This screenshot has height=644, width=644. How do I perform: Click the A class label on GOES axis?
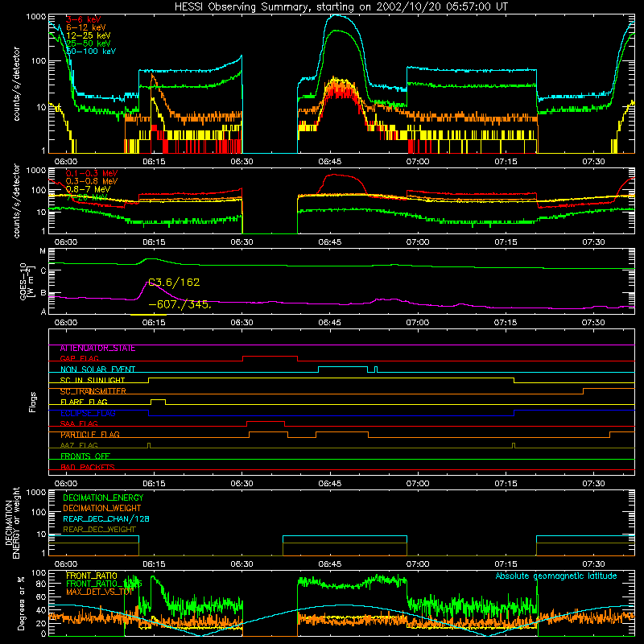43,312
